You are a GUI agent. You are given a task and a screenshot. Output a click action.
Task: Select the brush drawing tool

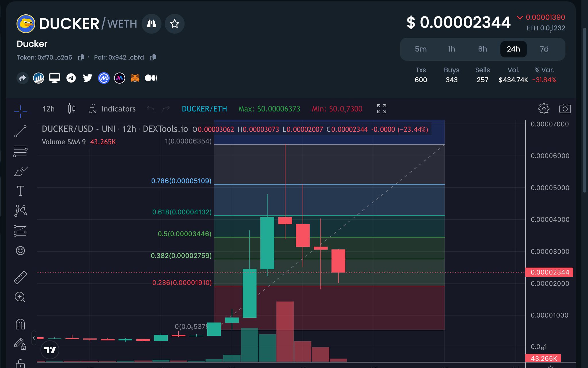20,171
